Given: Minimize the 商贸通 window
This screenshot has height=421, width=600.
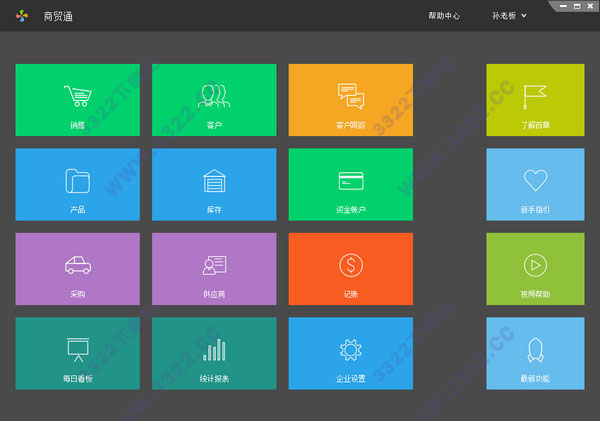Looking at the screenshot, I should (563, 6).
